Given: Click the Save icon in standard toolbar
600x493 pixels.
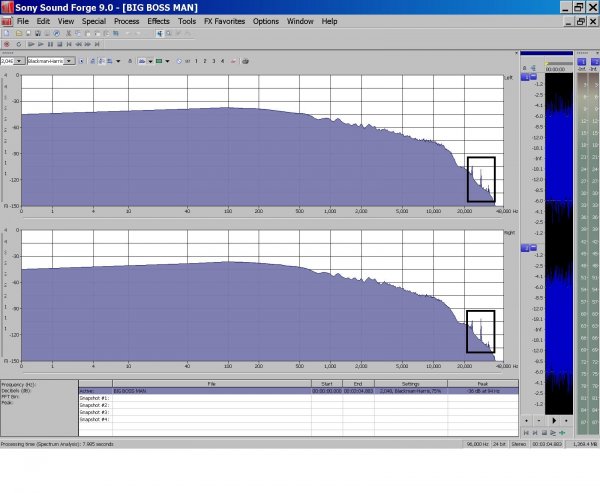Looking at the screenshot, I should [27, 33].
